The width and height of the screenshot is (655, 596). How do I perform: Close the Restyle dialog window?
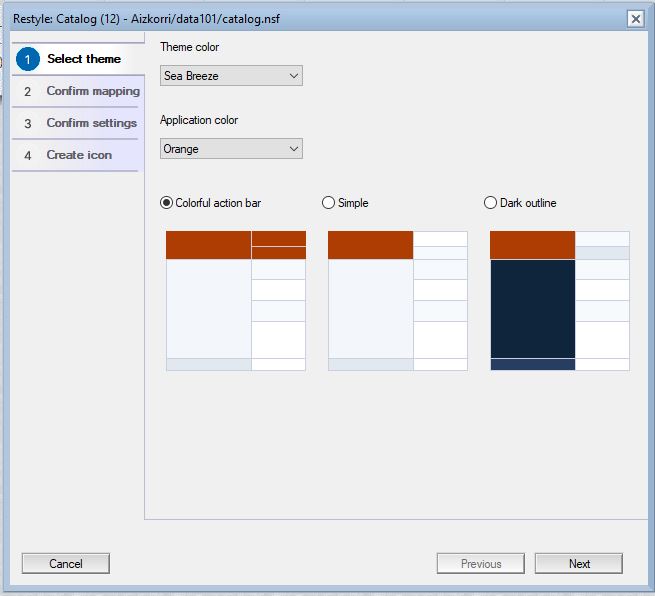[635, 19]
